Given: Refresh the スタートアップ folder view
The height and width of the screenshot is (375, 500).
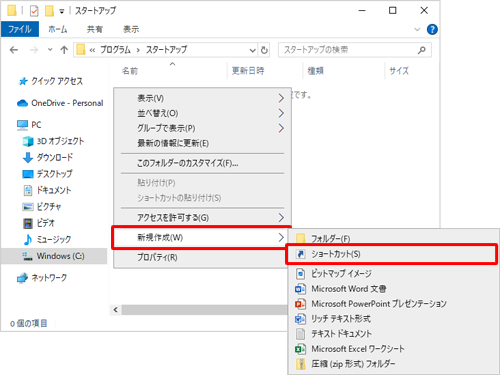Looking at the screenshot, I should click(264, 50).
